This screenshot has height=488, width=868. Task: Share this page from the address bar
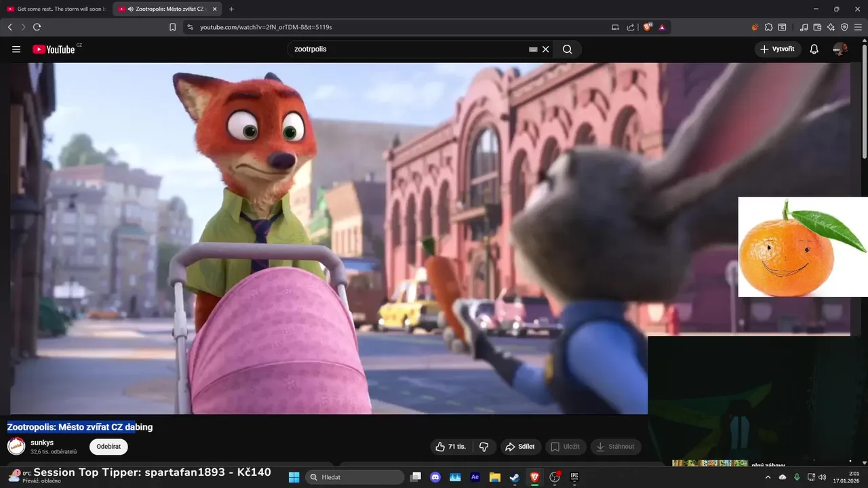pyautogui.click(x=631, y=27)
